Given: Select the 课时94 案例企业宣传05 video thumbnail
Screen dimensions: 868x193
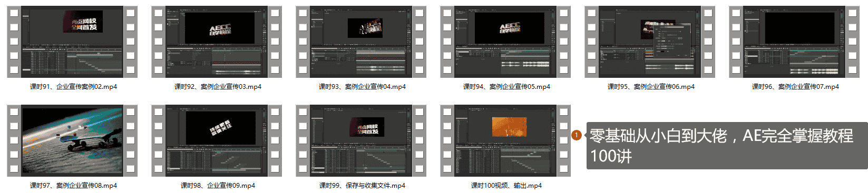Looking at the screenshot, I should point(505,42).
